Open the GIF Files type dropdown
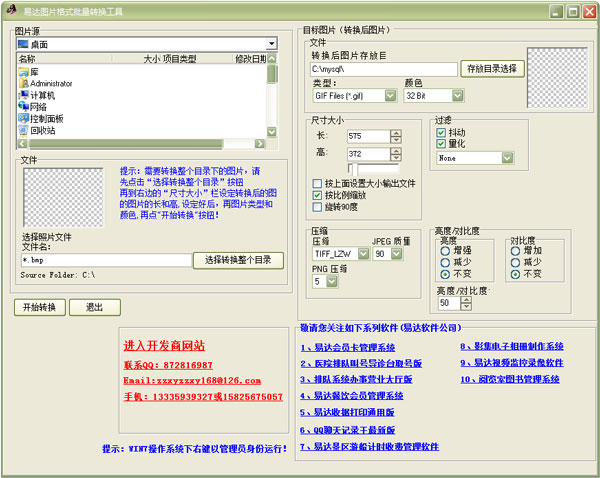 click(390, 95)
